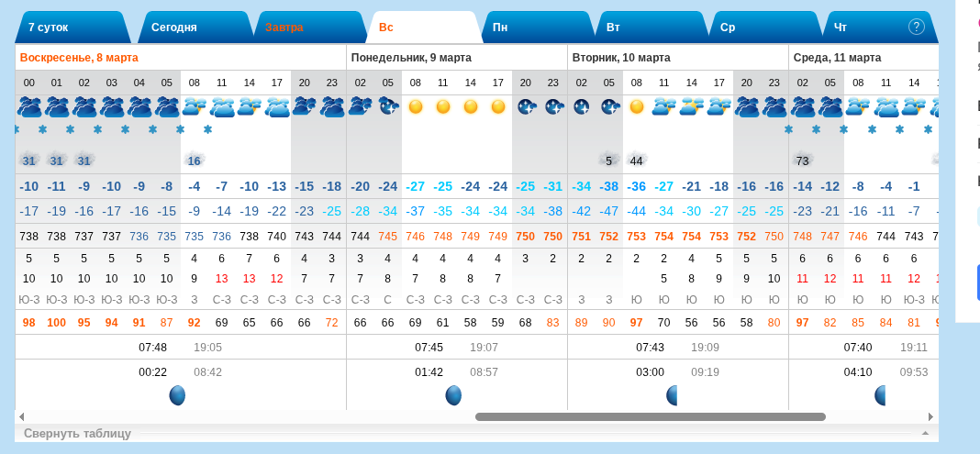Click the scrollbar left arrow

(x=22, y=416)
